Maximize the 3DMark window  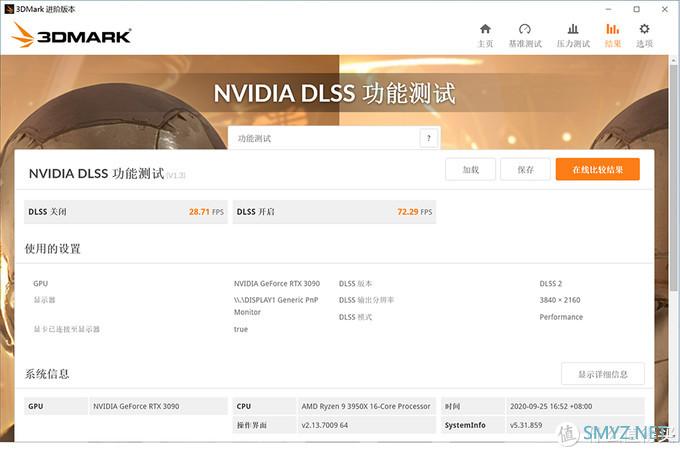(x=637, y=9)
